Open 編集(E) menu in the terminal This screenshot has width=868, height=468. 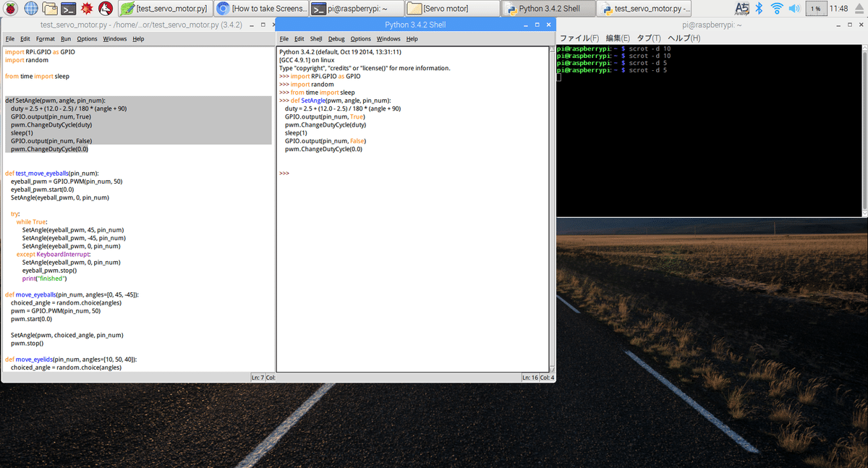pyautogui.click(x=617, y=38)
